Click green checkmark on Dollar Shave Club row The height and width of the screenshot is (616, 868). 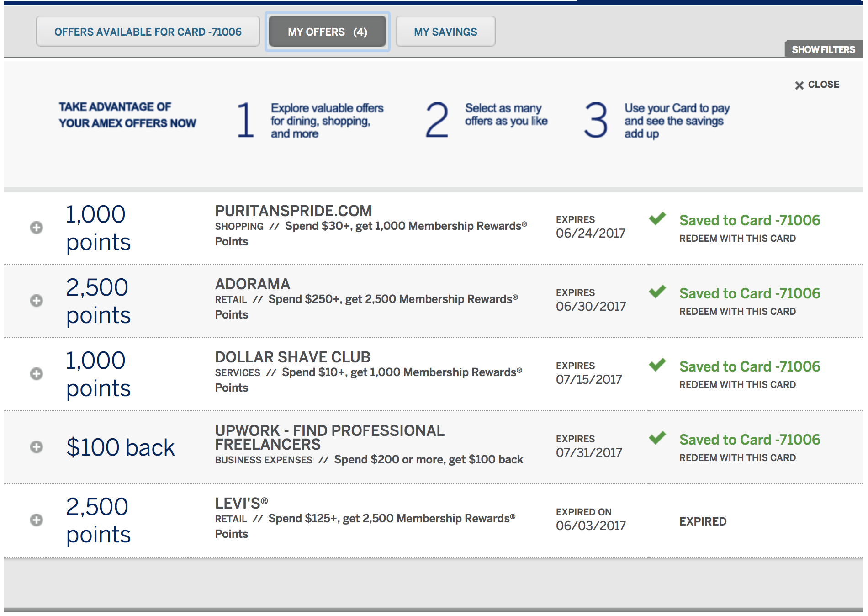pyautogui.click(x=657, y=365)
